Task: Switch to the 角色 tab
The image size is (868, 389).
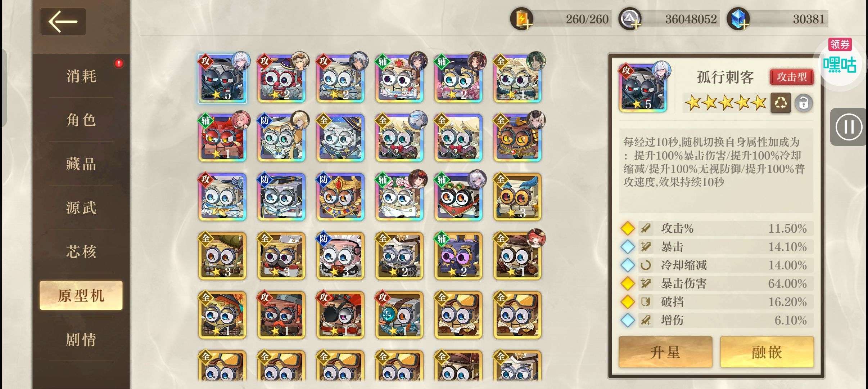Action: (81, 120)
